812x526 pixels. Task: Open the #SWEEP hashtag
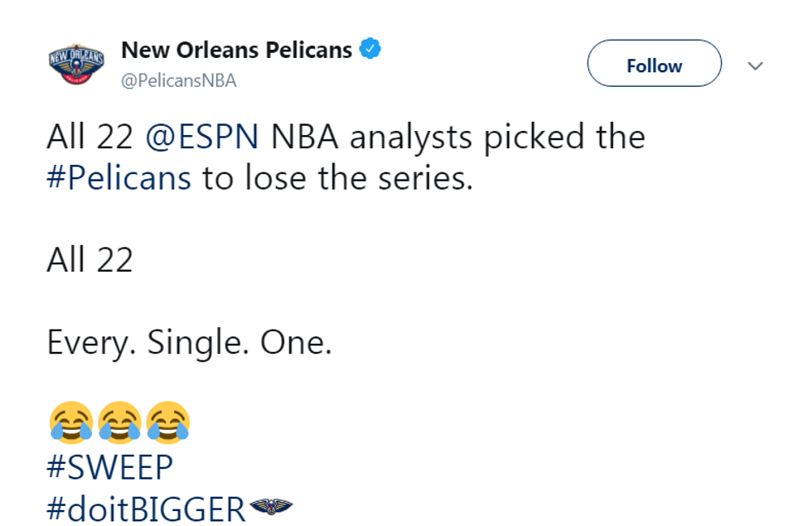click(x=110, y=468)
